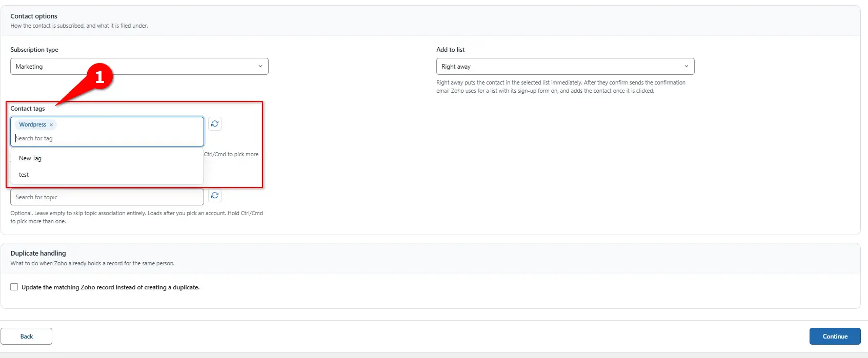Click the 'Right away puts the contact' description
Screen dimensions: 868x358
(x=561, y=87)
